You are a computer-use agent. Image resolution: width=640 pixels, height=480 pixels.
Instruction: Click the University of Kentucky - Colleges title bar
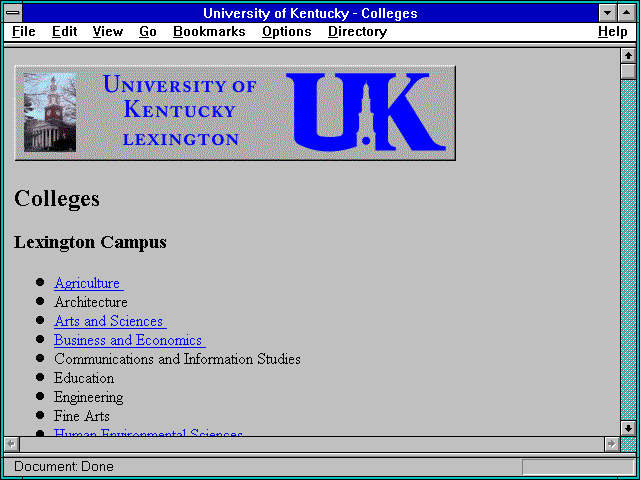(310, 13)
